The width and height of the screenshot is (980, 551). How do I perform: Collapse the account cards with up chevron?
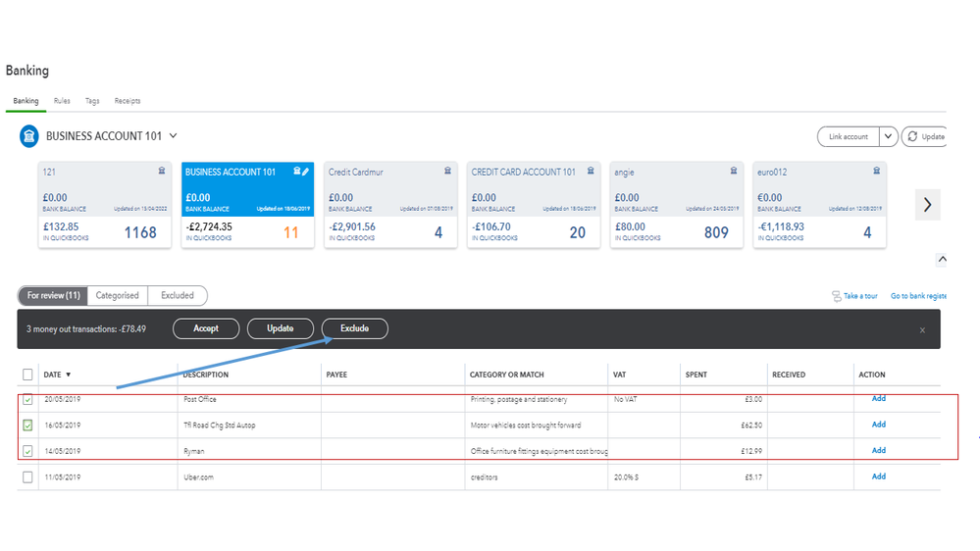(943, 259)
